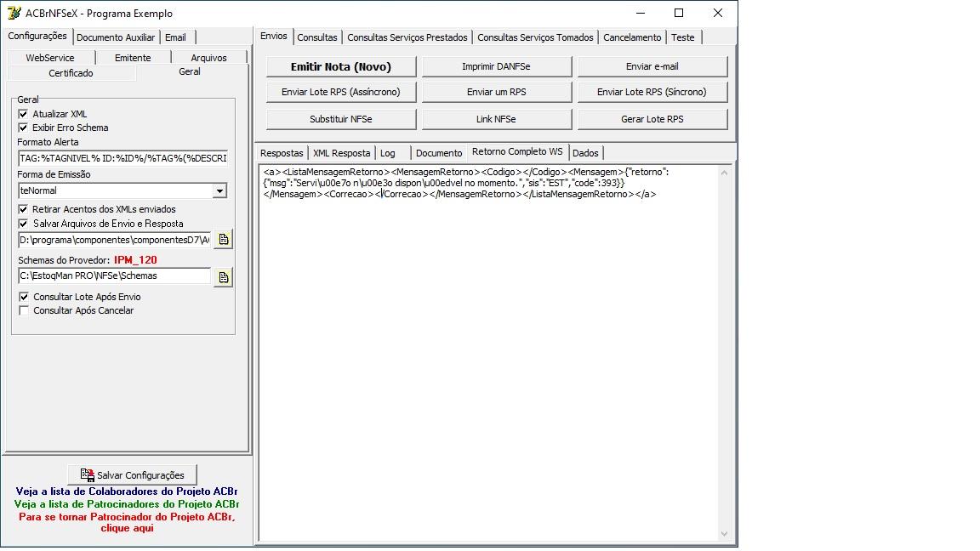Show the Documento tab
This screenshot has height=551, width=980.
tap(439, 153)
